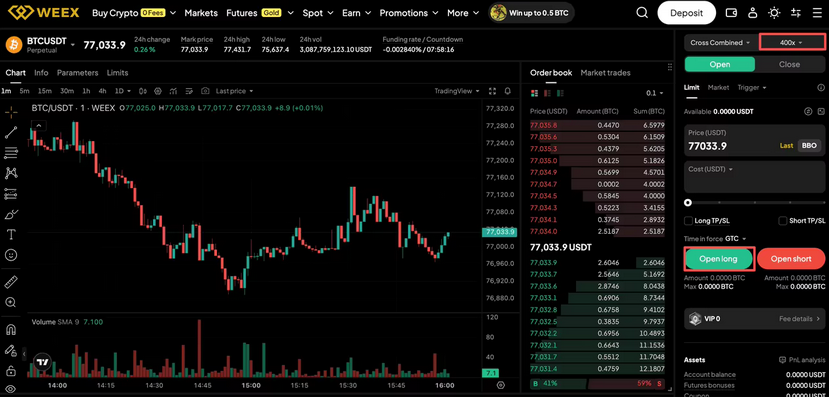Switch to Market trades tab

tap(605, 73)
